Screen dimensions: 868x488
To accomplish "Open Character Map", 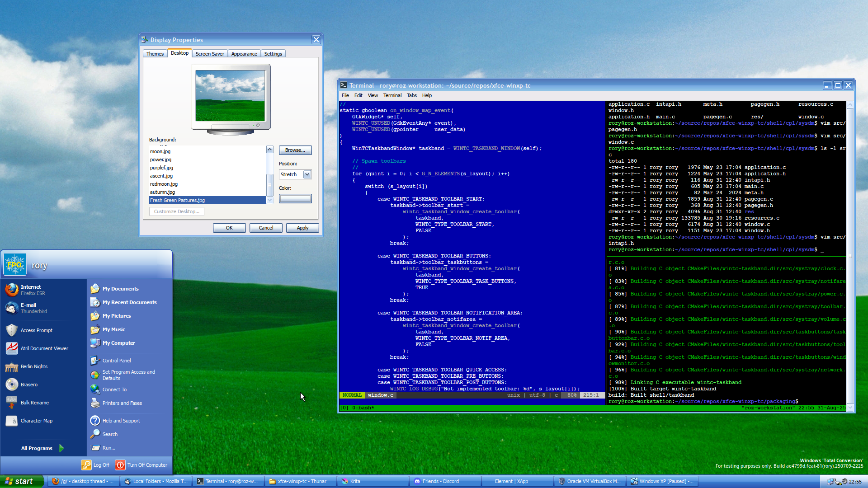I will pyautogui.click(x=43, y=421).
